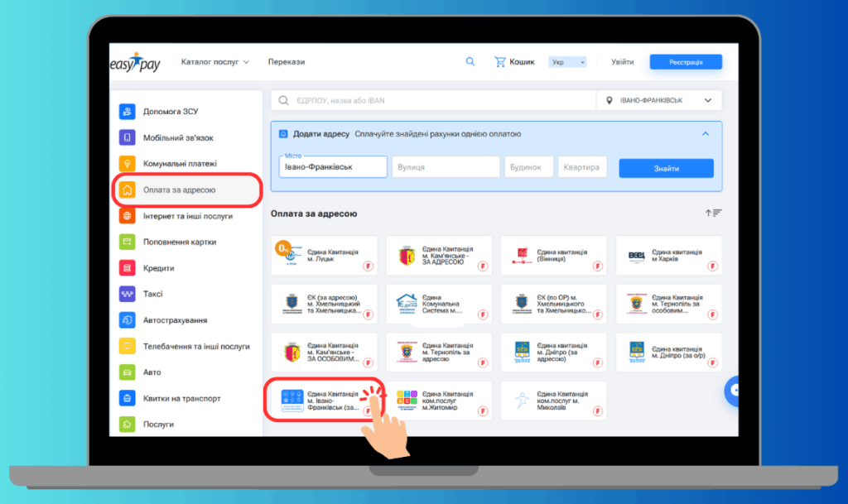Open Єдина квитанція (Вінниця) card

554,255
